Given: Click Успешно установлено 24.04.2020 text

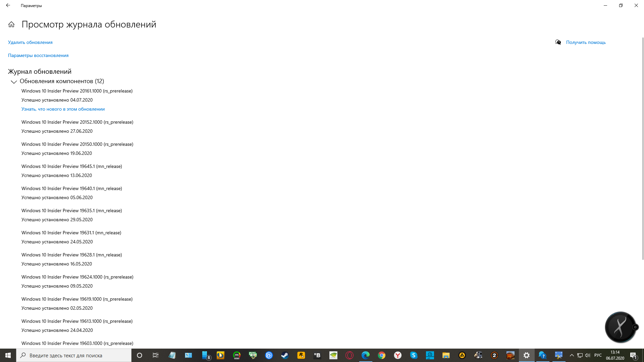Looking at the screenshot, I should tap(57, 330).
